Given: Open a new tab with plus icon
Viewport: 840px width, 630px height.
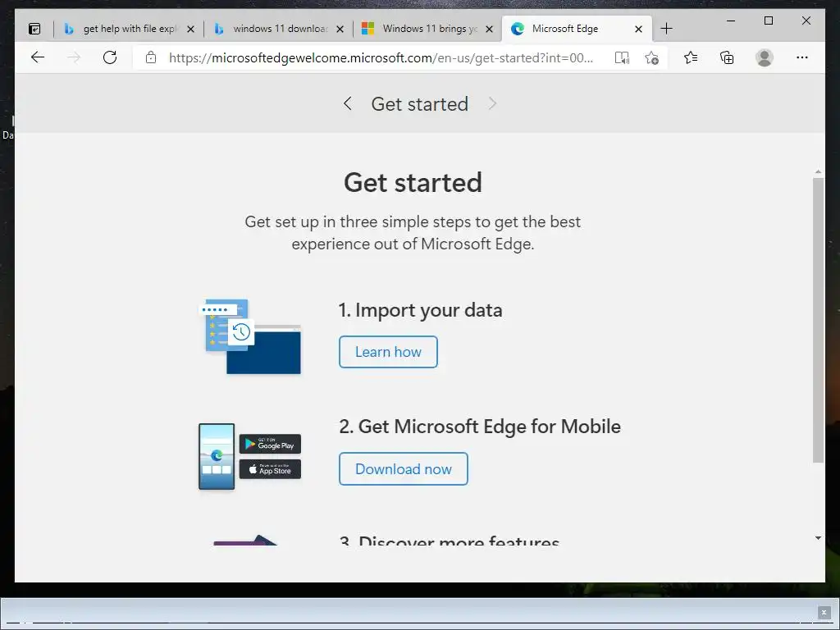Looking at the screenshot, I should click(666, 29).
